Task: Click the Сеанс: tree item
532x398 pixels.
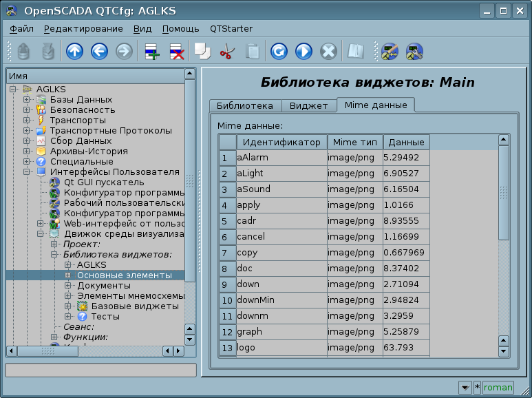Action: coord(78,326)
